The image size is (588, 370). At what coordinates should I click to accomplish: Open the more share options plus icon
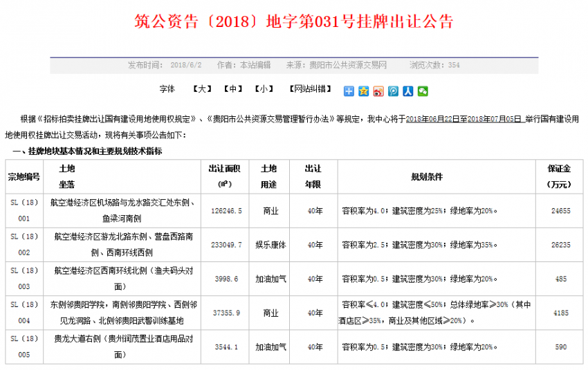349,91
